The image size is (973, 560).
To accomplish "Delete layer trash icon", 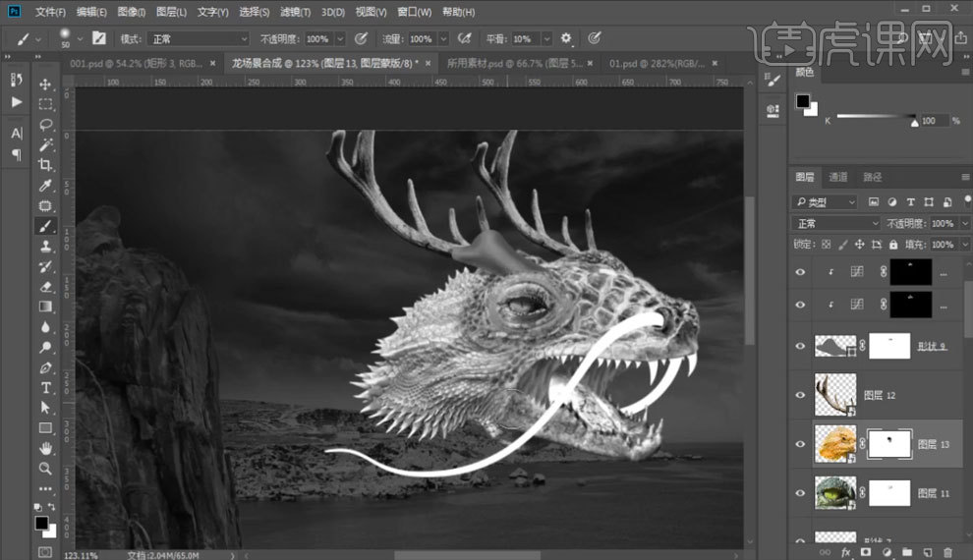I will (947, 552).
